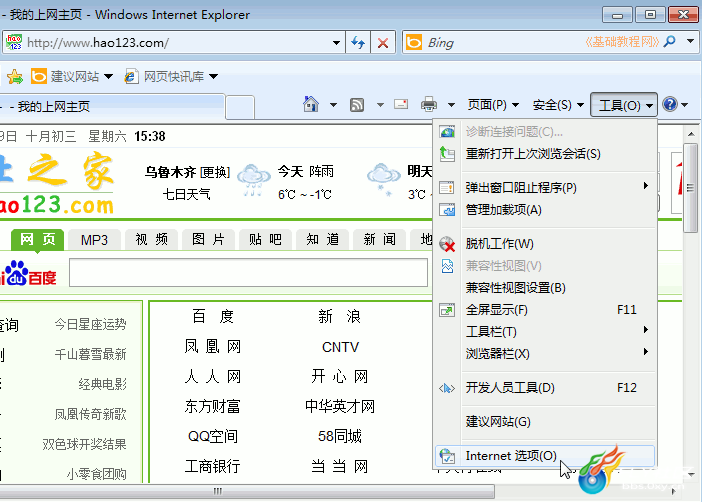The height and width of the screenshot is (502, 702).
Task: Click the Home page icon
Action: click(x=311, y=104)
